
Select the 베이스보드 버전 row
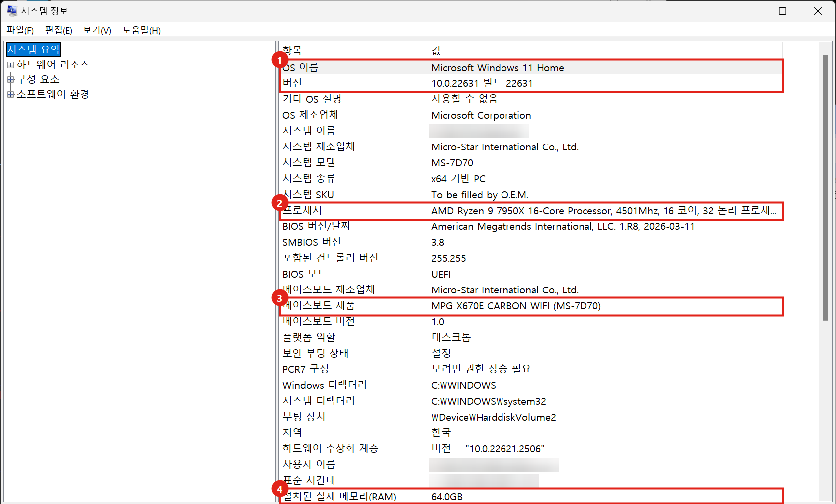click(x=531, y=322)
